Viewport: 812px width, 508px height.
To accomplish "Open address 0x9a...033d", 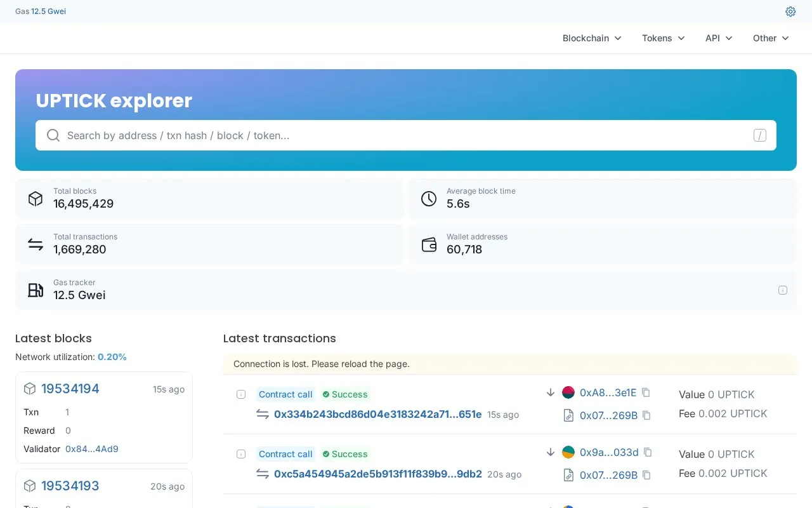I will tap(609, 452).
